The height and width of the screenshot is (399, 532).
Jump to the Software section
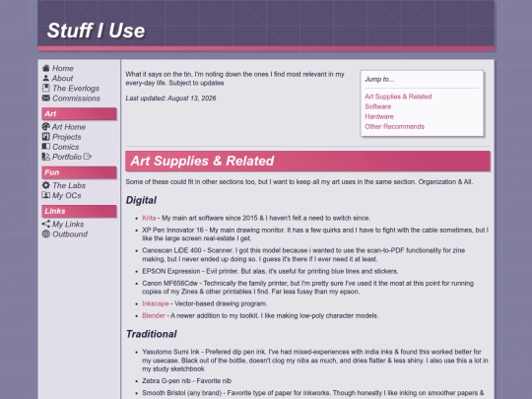(377, 106)
